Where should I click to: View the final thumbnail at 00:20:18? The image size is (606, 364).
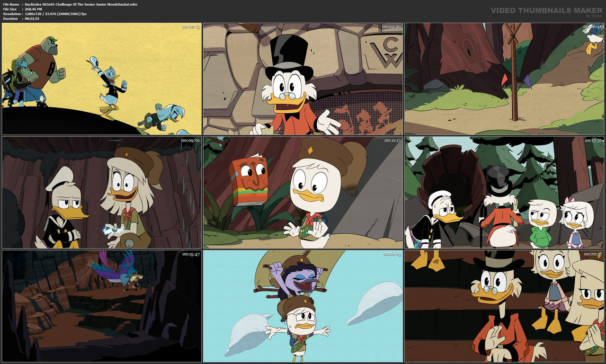click(x=505, y=308)
